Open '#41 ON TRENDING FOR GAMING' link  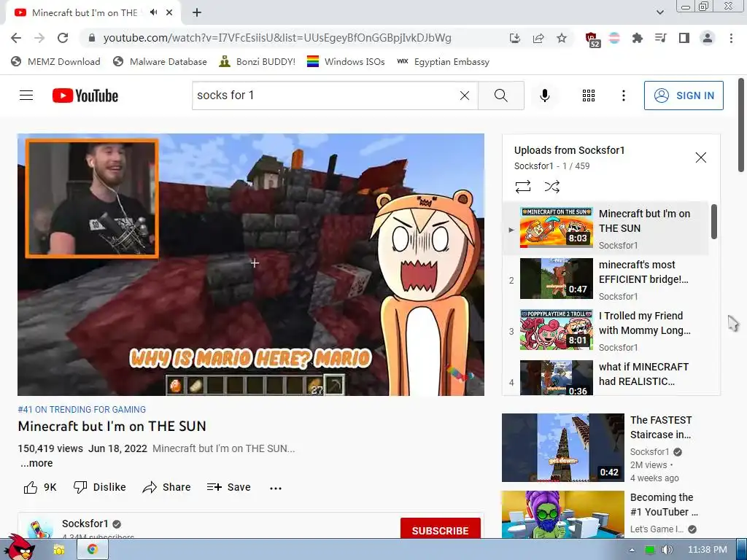[x=82, y=410]
